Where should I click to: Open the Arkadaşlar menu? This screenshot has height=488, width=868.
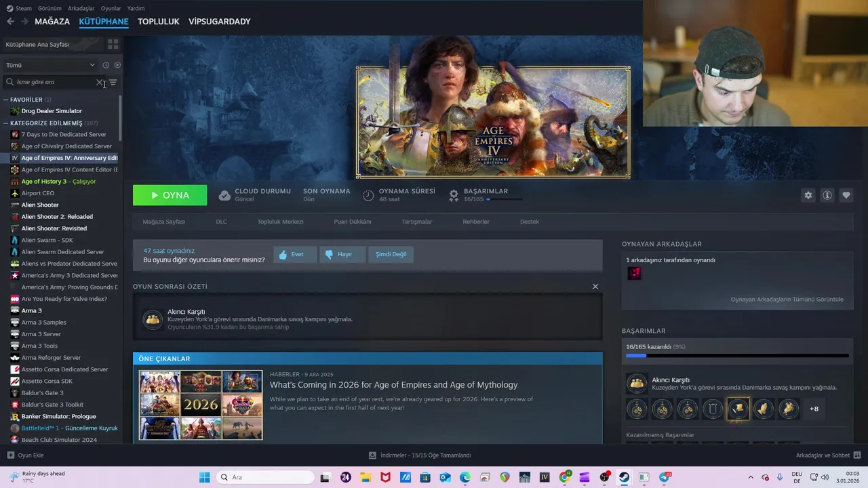[x=81, y=8]
